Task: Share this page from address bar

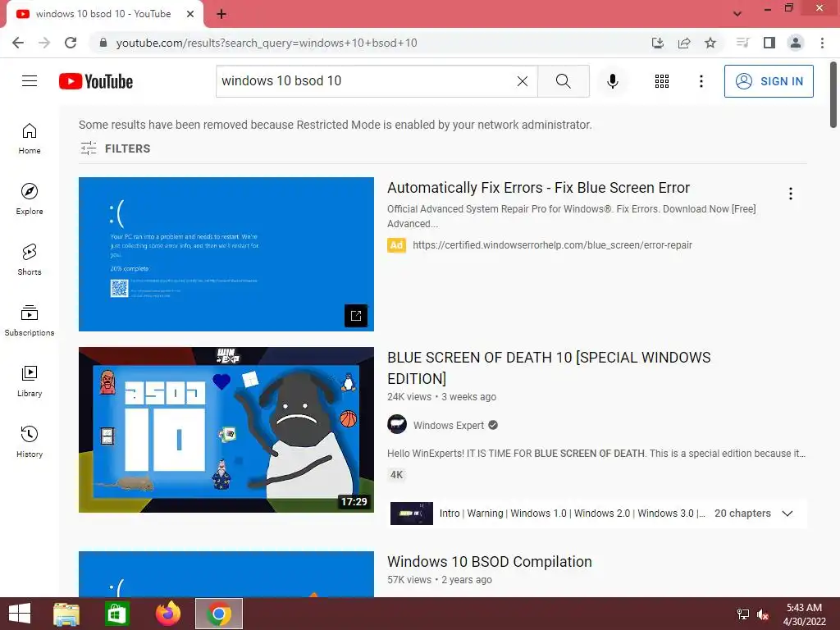Action: pyautogui.click(x=684, y=43)
